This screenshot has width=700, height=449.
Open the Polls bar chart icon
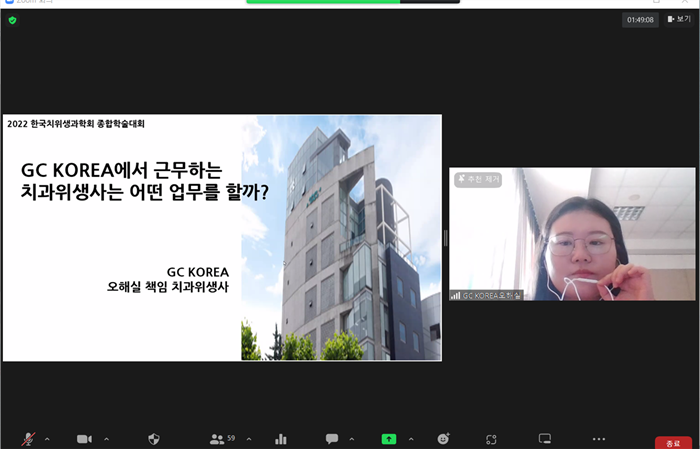281,439
